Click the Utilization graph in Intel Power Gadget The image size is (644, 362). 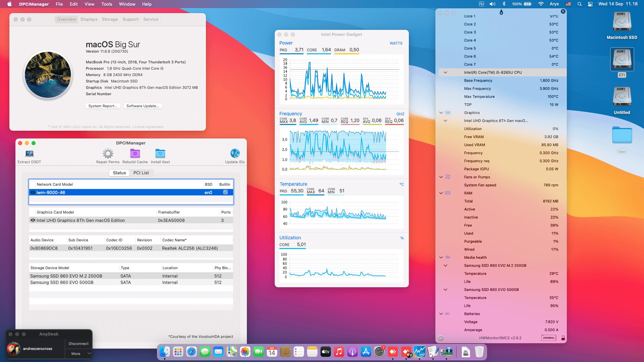click(x=341, y=266)
